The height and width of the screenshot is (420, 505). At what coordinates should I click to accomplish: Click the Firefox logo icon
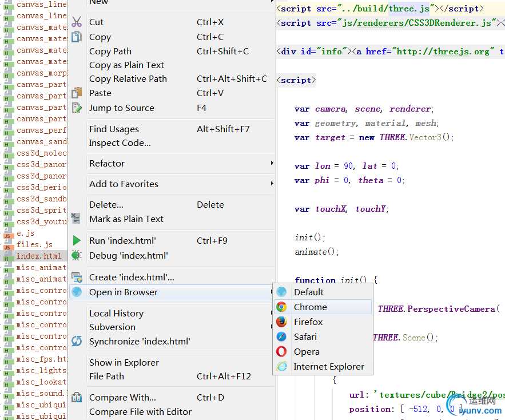pos(281,322)
